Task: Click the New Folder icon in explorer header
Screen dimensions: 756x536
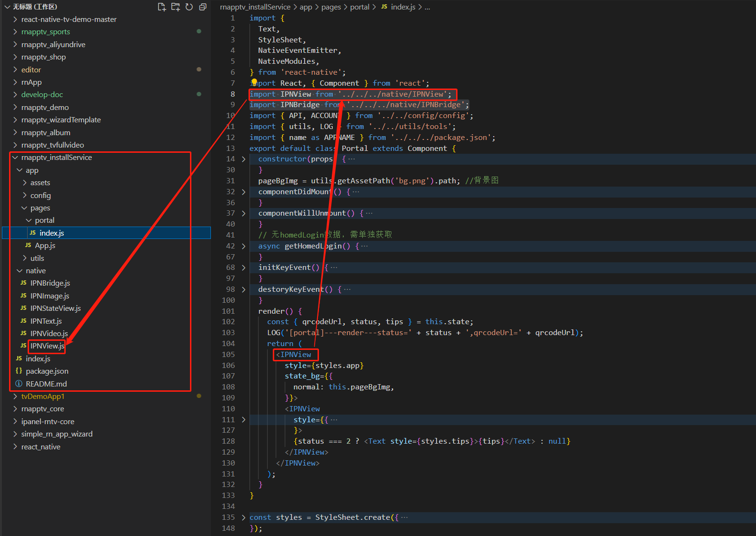Action: point(176,7)
